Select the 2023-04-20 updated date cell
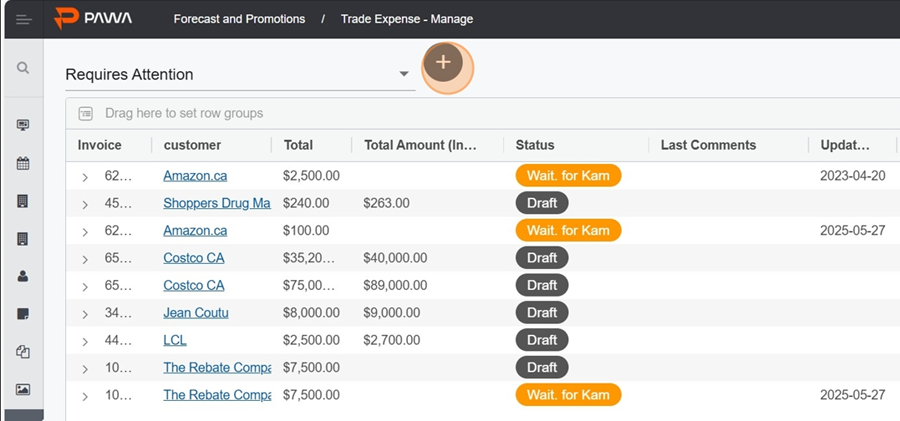The height and width of the screenshot is (421, 900). pyautogui.click(x=852, y=176)
